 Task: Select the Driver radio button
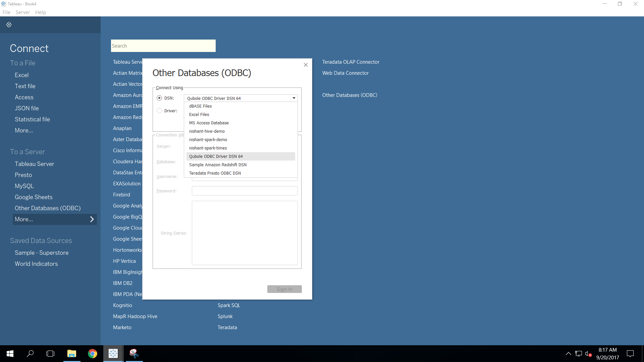[x=159, y=111]
